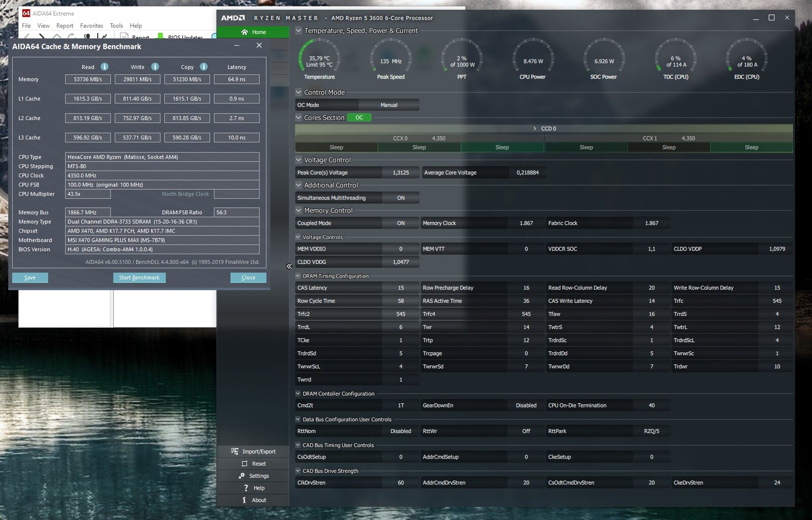The image size is (812, 520).
Task: Collapse the Control Mode section
Action: (298, 92)
